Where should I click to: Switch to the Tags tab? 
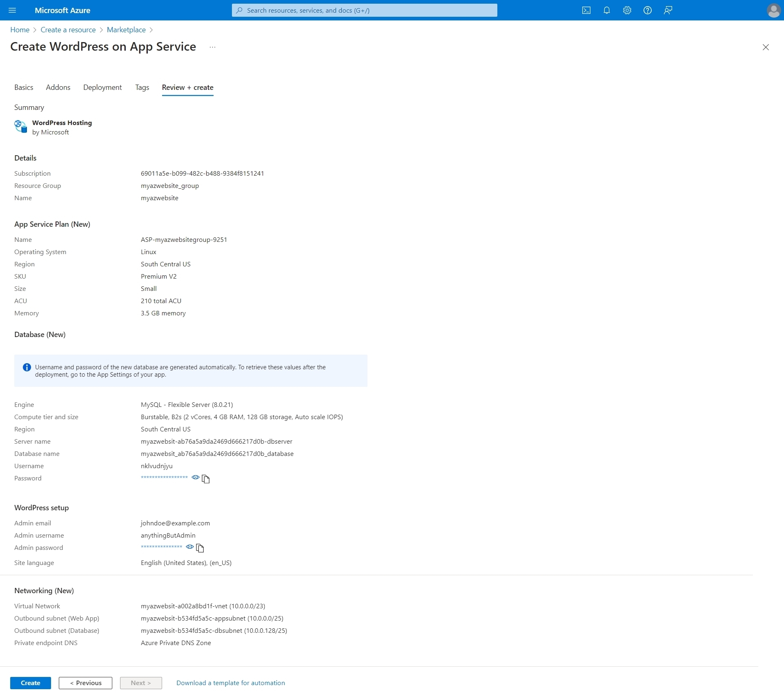[142, 87]
